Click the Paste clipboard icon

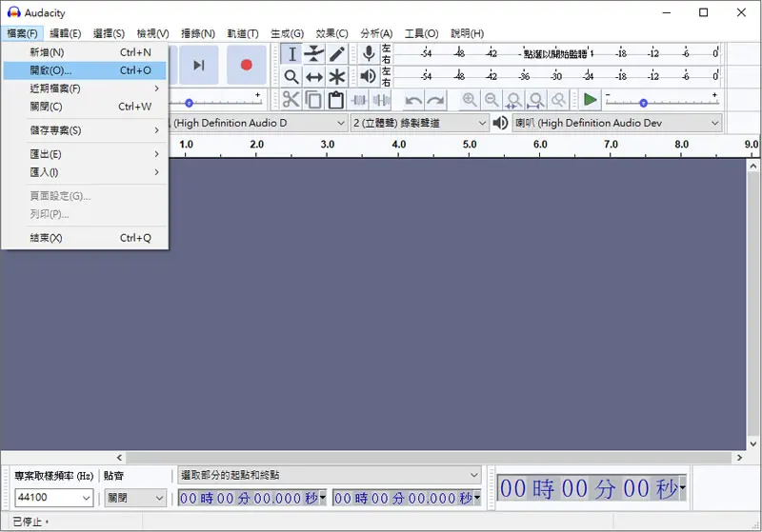(x=336, y=100)
